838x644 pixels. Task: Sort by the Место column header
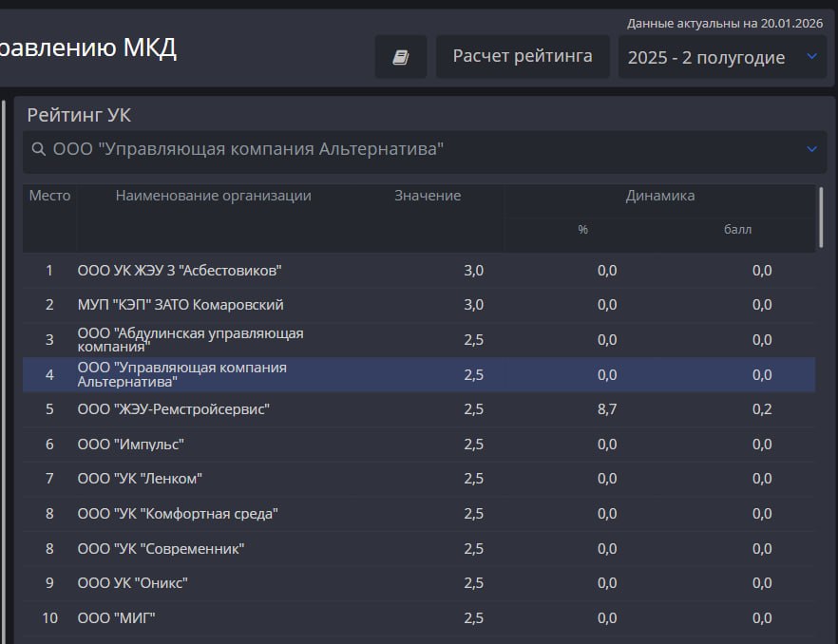point(49,197)
